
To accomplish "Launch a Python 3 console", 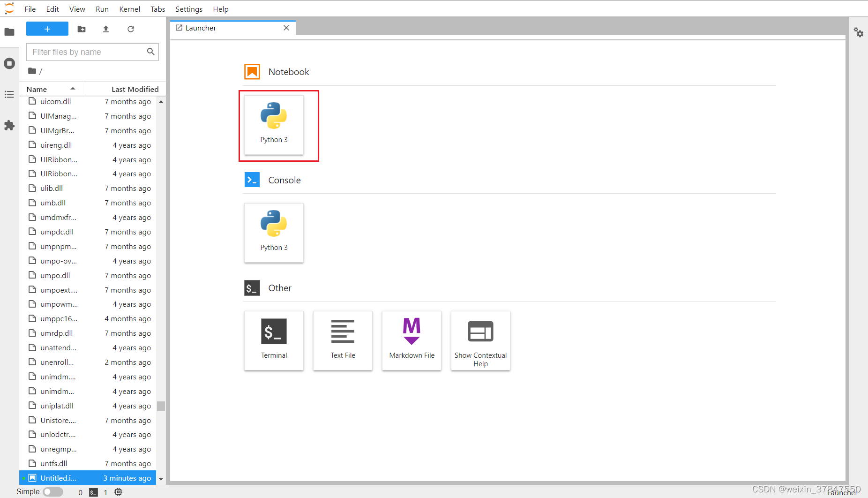I will [x=274, y=233].
